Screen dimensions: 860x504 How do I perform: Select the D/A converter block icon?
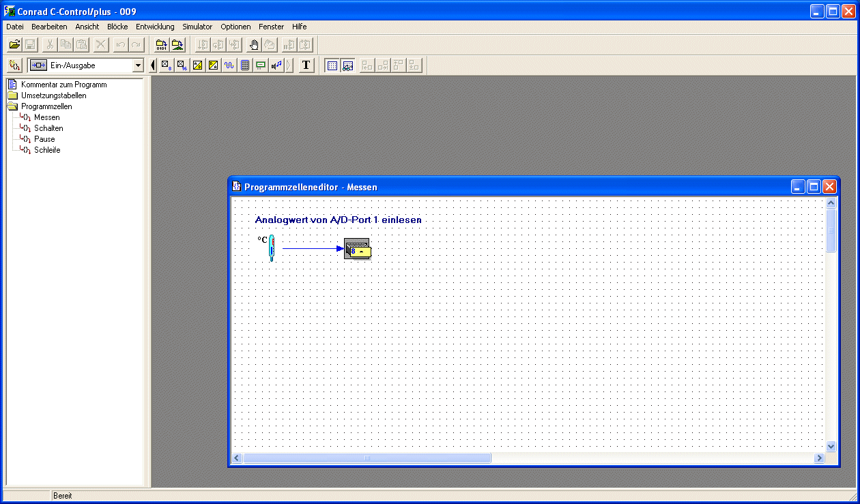(x=214, y=65)
